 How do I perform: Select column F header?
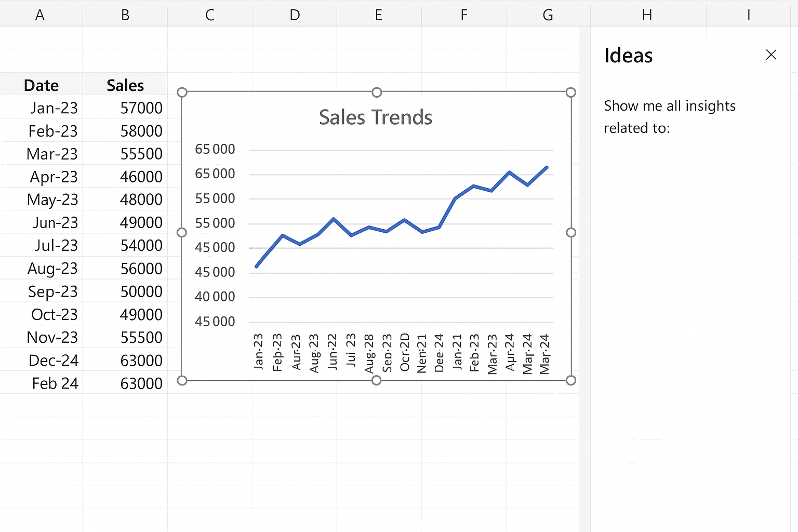(x=464, y=15)
